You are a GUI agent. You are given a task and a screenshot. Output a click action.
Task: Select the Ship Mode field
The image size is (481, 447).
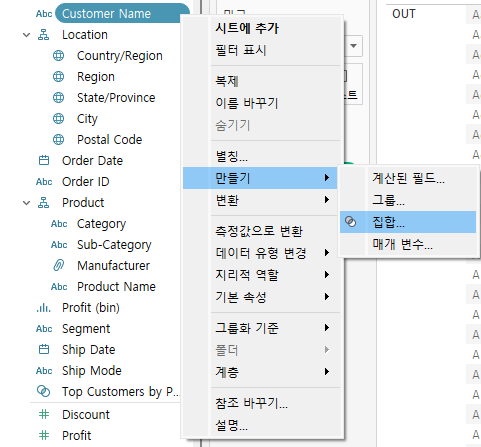point(92,371)
